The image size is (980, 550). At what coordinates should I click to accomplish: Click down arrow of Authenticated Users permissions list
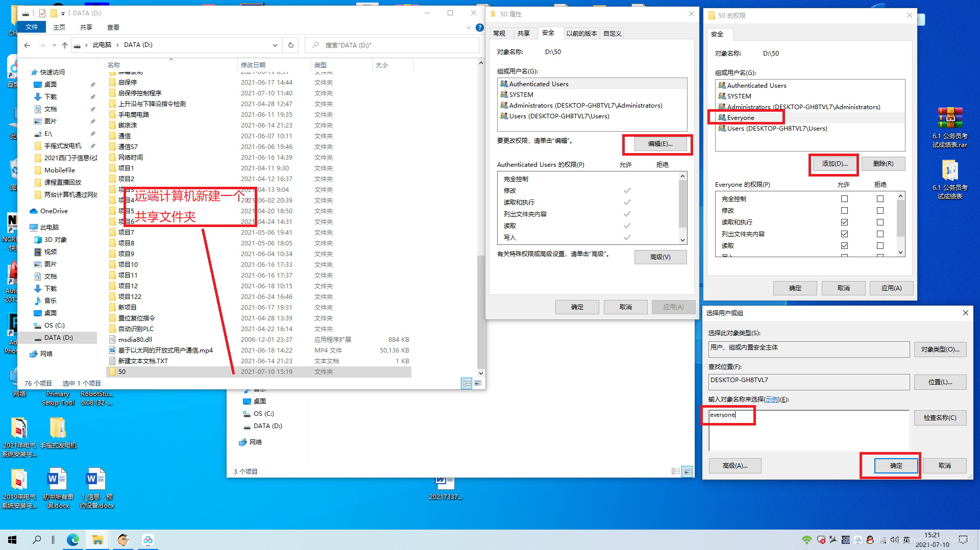pyautogui.click(x=682, y=240)
